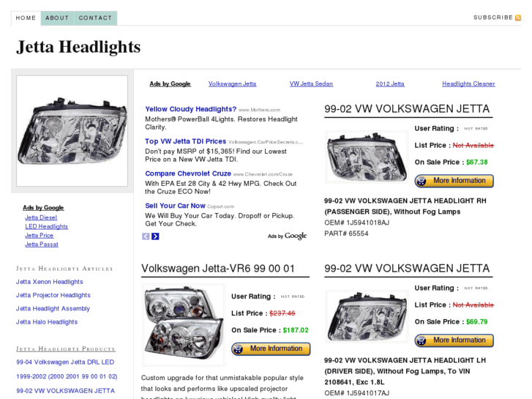Open Jetta Halo Headlights article
Screen dimensions: 532x399
click(47, 322)
